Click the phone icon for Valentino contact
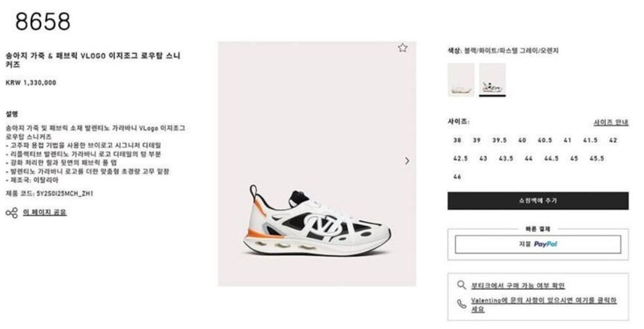 click(x=462, y=304)
